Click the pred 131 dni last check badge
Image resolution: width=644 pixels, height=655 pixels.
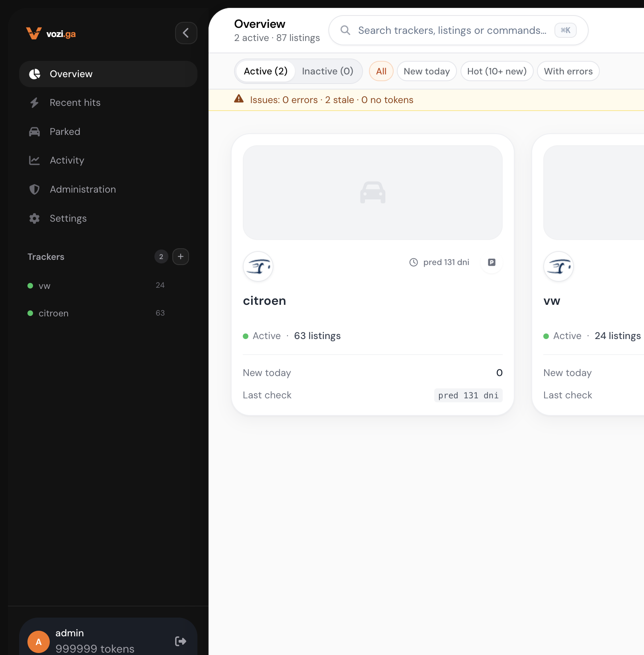tap(468, 396)
